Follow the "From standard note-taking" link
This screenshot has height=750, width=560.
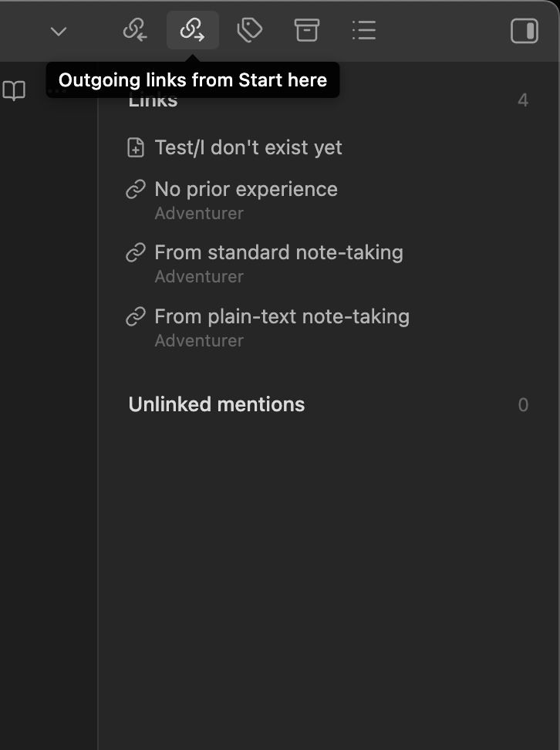coord(278,252)
